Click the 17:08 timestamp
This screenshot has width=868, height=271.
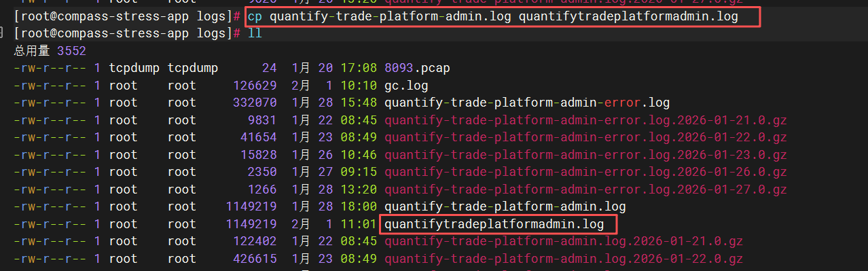click(358, 68)
